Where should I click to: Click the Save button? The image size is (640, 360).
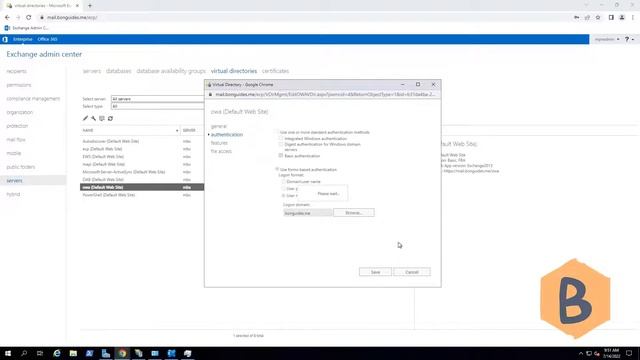pos(375,272)
